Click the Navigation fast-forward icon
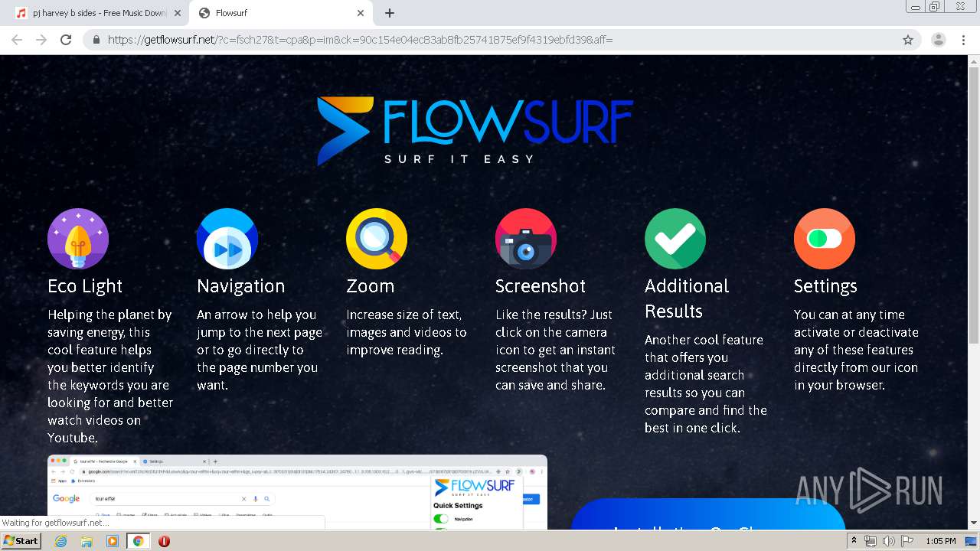Screen dimensions: 980x551 click(227, 239)
